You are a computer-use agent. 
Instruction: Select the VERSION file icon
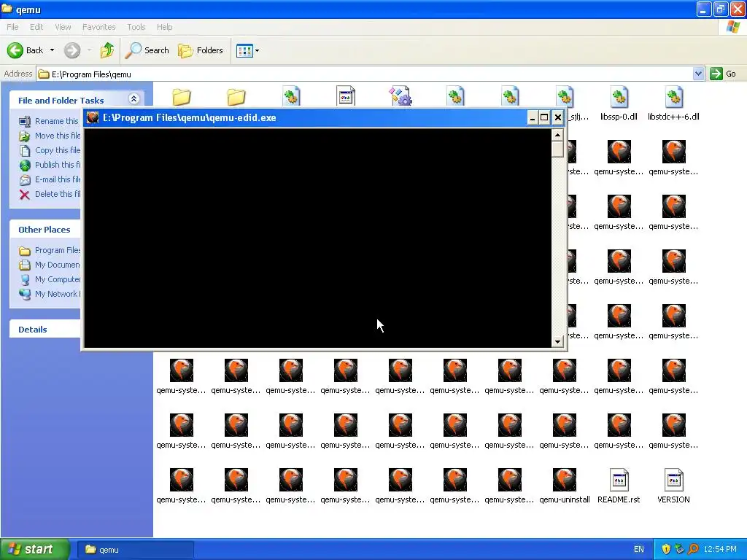pyautogui.click(x=673, y=480)
